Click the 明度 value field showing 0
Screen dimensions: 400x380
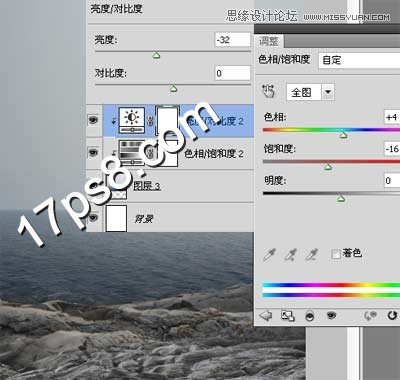[392, 181]
